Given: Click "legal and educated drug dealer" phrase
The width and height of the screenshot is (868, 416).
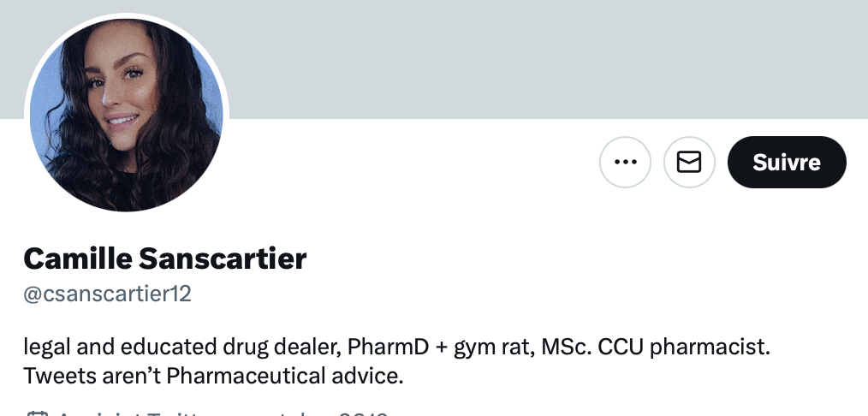Looking at the screenshot, I should pos(182,348).
